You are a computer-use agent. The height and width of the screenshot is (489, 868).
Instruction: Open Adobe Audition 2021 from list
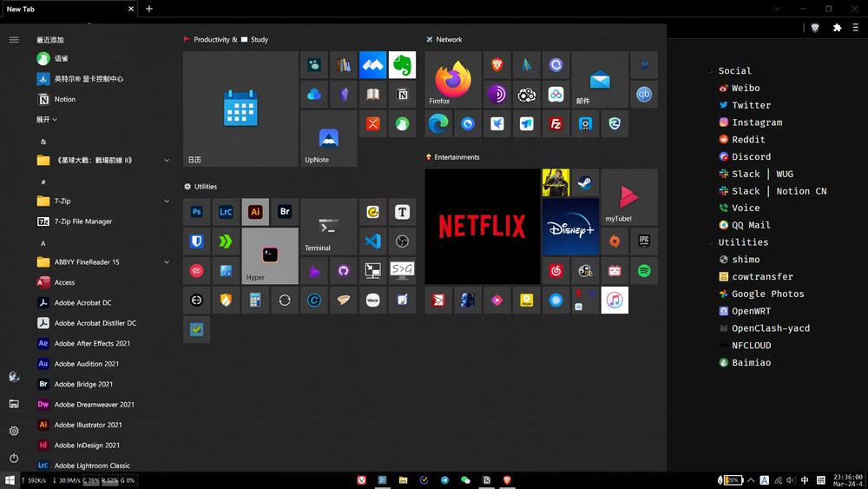point(103,364)
